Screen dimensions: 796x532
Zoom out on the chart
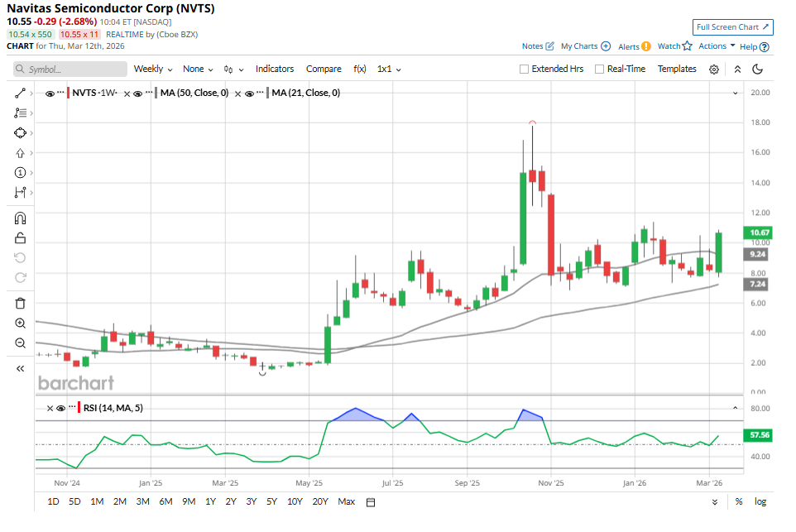21,343
